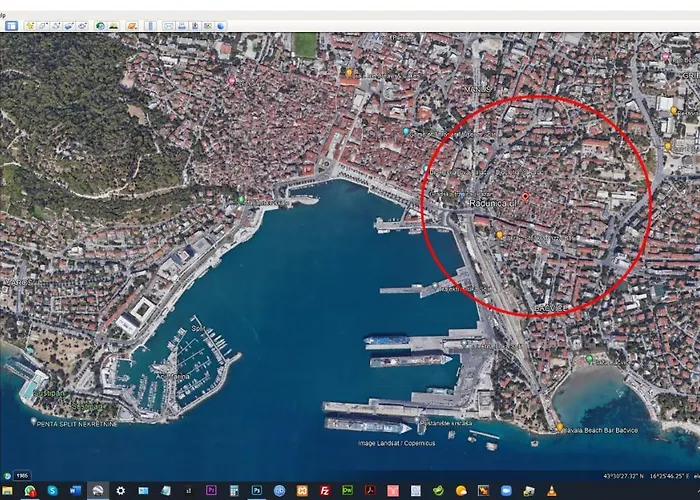Toggle sunlight across the landscape
The height and width of the screenshot is (500, 700).
coord(113,25)
